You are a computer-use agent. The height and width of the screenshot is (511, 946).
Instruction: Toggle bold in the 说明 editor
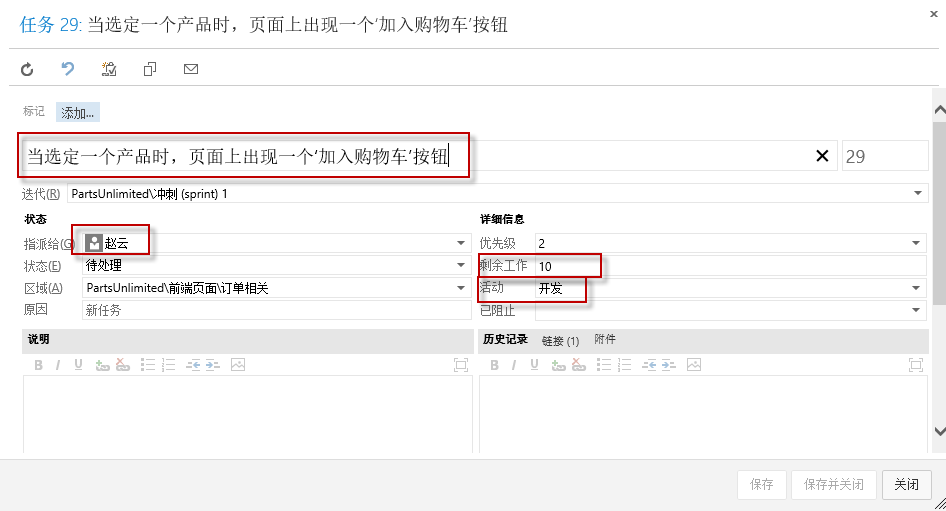coord(39,365)
